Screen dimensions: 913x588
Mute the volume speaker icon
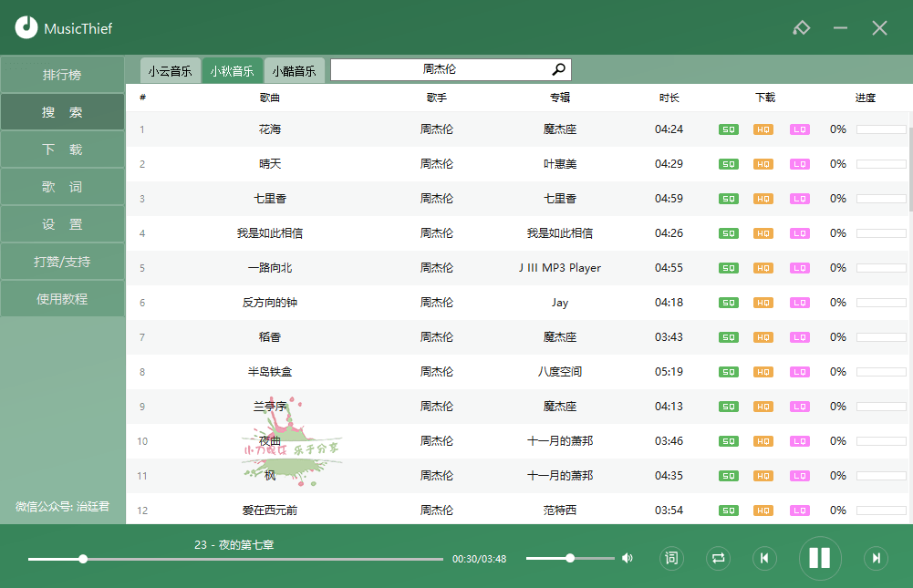pyautogui.click(x=628, y=558)
